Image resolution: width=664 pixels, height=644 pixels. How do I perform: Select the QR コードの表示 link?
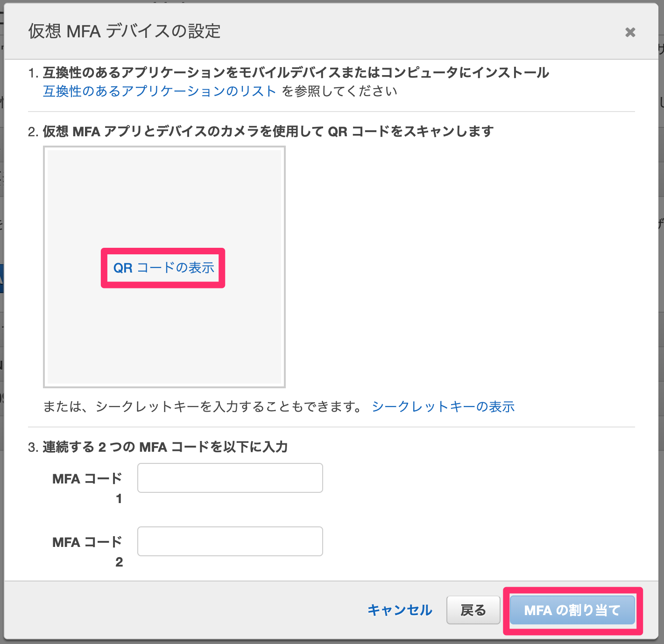pos(163,268)
